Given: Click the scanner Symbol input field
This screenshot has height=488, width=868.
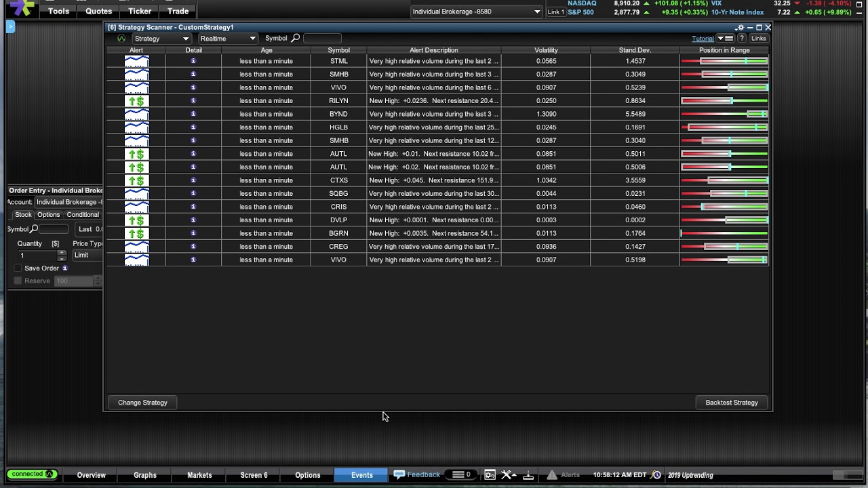Looking at the screenshot, I should click(x=322, y=39).
